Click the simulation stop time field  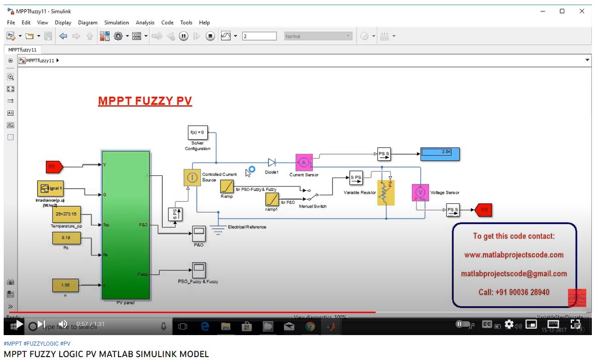(259, 36)
